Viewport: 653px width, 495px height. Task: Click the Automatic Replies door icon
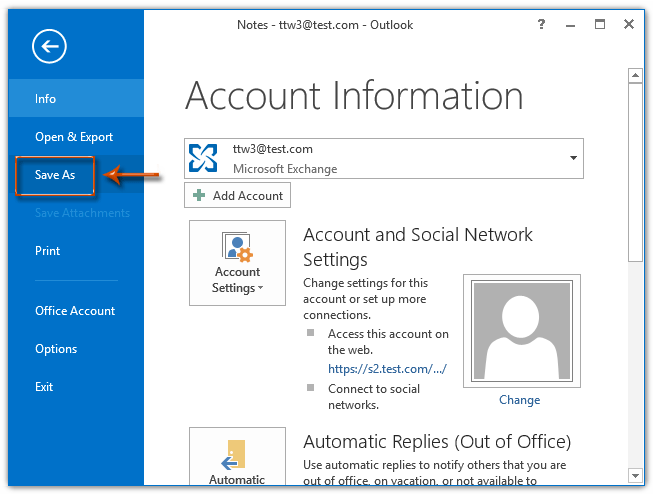point(234,455)
